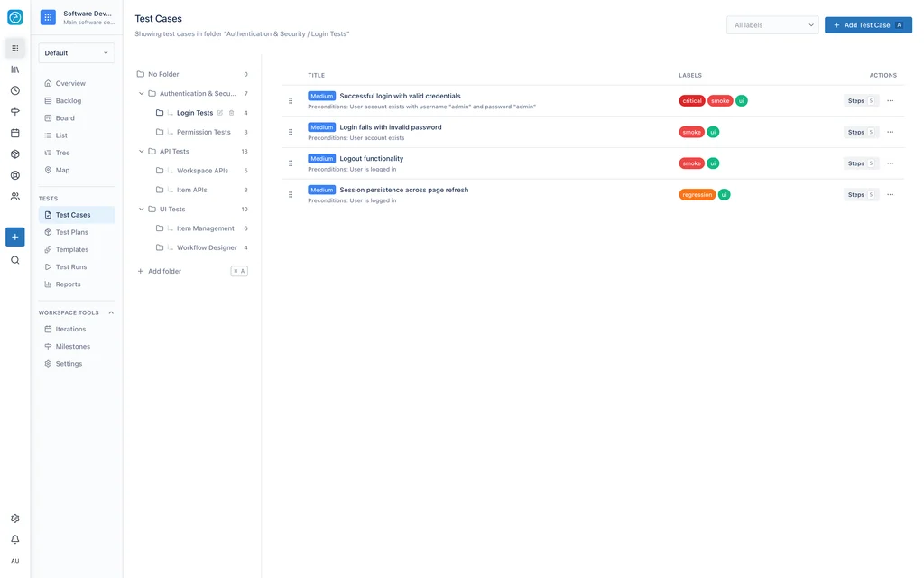Screen dimensions: 924x578
Task: Open Board view in the sidebar
Action: click(77, 118)
